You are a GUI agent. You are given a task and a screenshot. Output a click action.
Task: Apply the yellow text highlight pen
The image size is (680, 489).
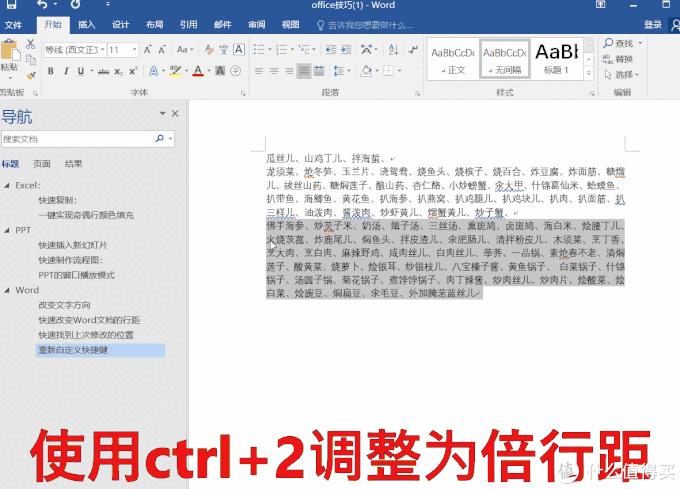pos(176,71)
